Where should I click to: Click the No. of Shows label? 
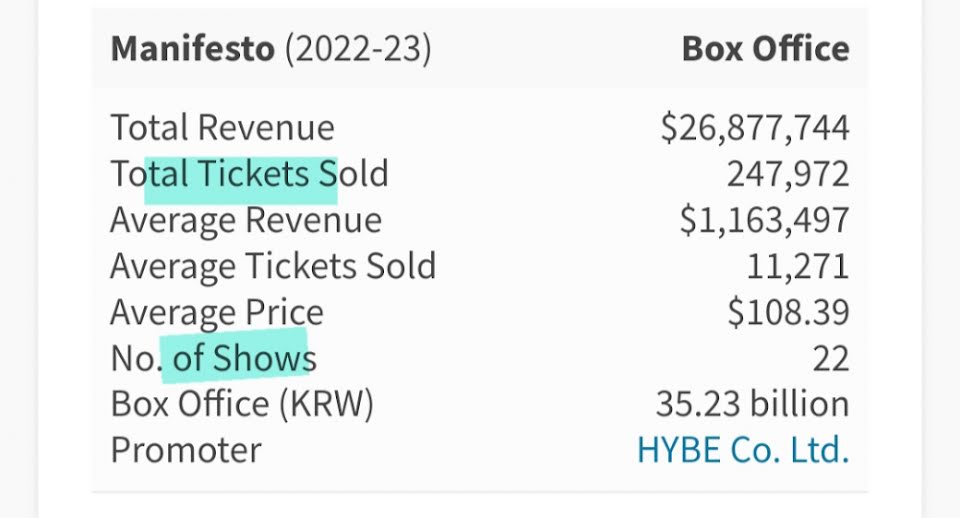pos(213,358)
